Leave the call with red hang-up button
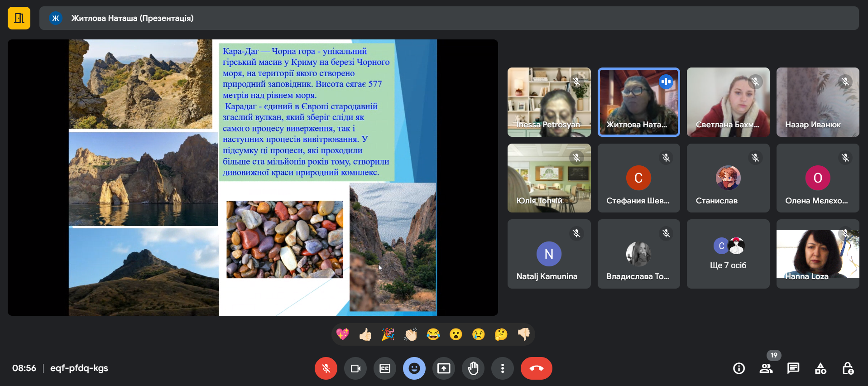 (x=536, y=368)
